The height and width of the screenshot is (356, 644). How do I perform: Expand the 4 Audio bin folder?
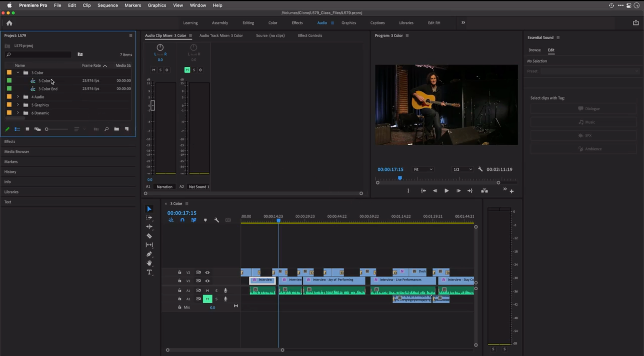tap(17, 97)
